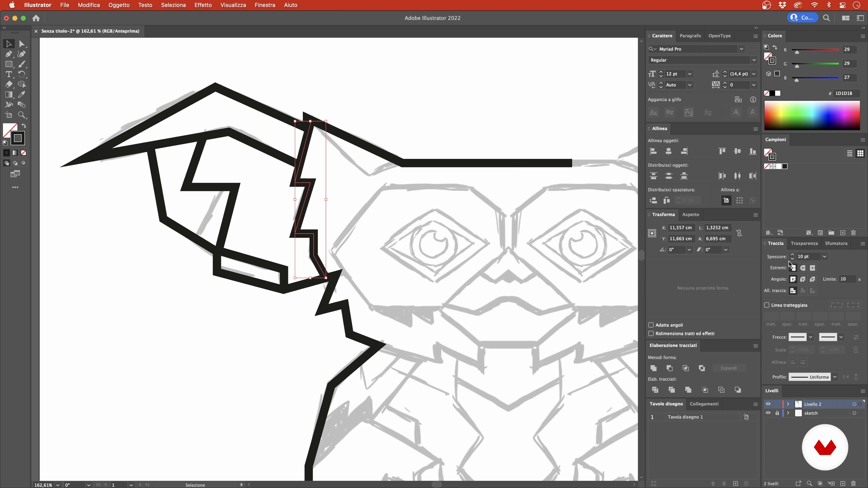This screenshot has height=488, width=868.
Task: Open Spessore 10 pt dropdown
Action: [825, 257]
